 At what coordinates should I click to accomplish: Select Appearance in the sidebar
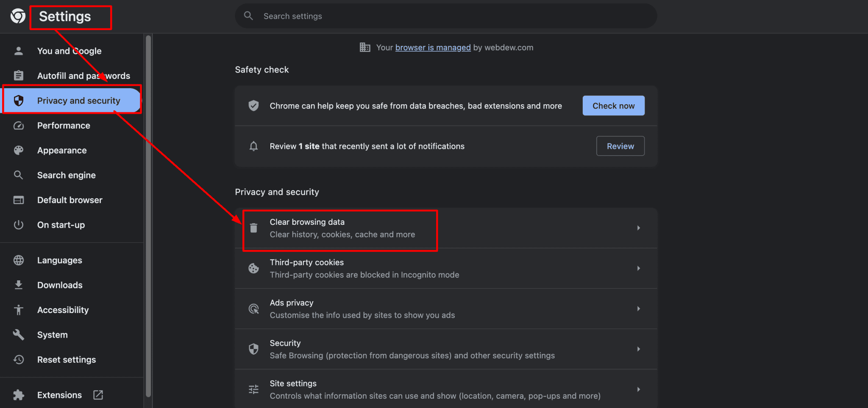point(62,151)
